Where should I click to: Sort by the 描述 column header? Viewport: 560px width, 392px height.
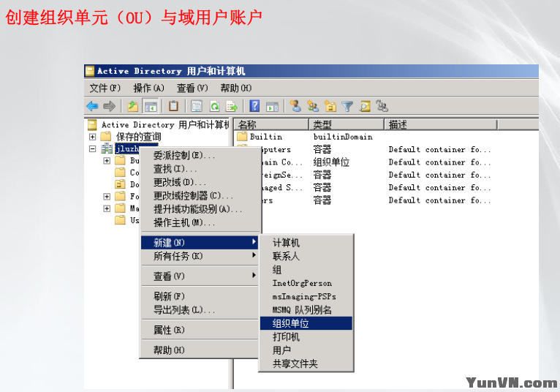click(441, 125)
